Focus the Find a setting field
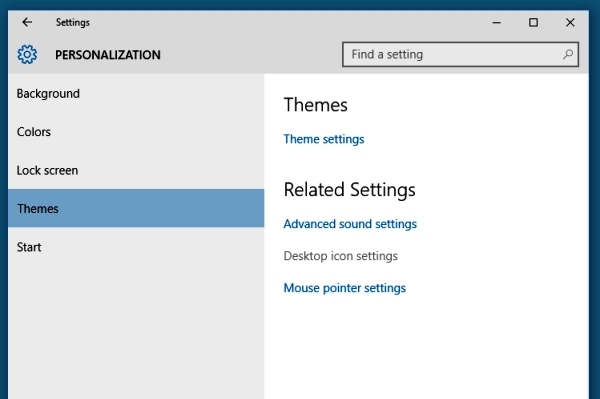Image resolution: width=600 pixels, height=399 pixels. (460, 54)
